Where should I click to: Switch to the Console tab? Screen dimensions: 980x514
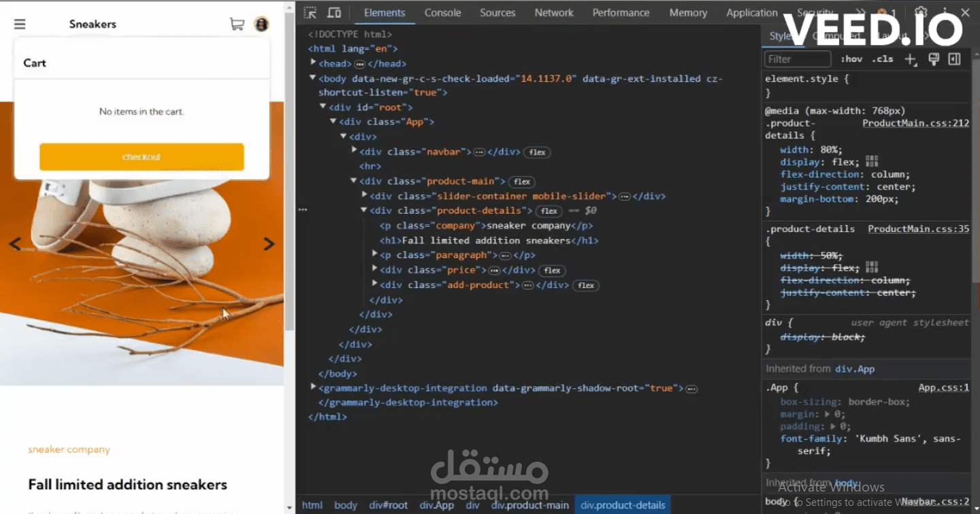click(442, 12)
